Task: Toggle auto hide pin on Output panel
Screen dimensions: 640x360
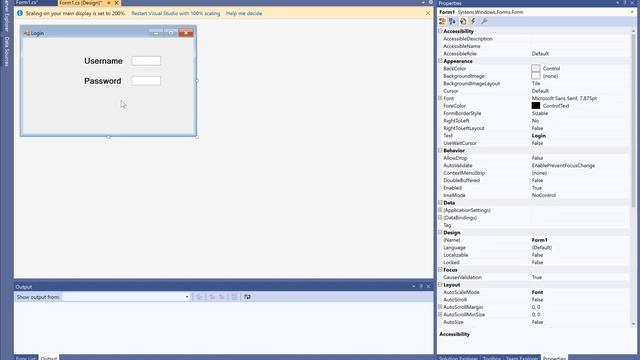Action: coord(421,287)
